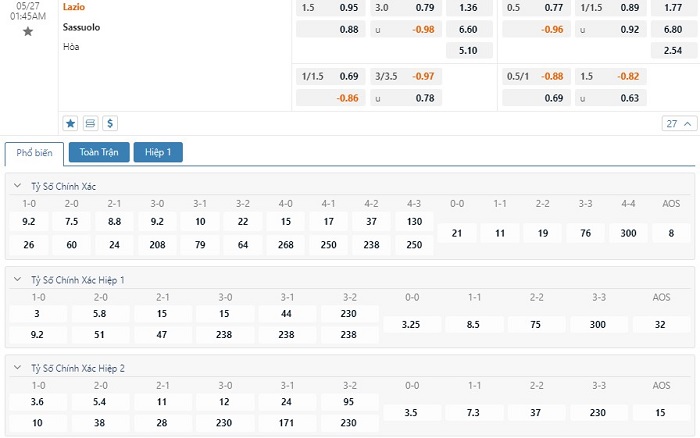Select first half 1X2 odds 6.80

tap(674, 29)
